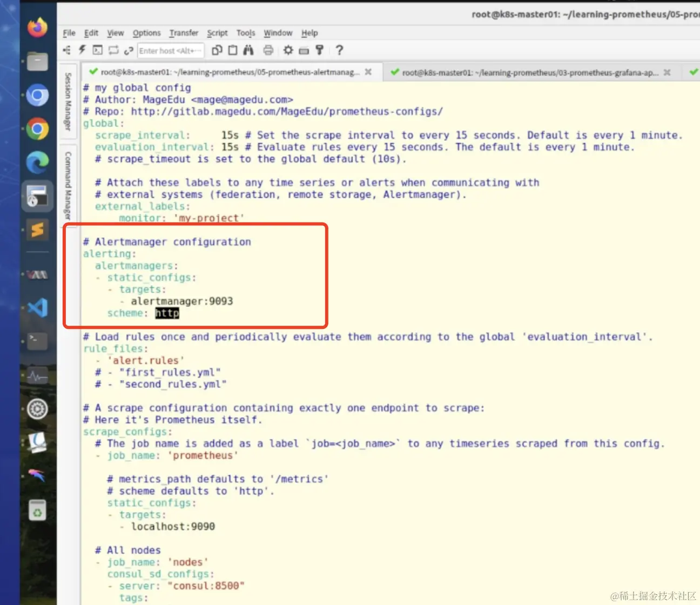
Task: Open the Window menu
Action: pos(278,33)
